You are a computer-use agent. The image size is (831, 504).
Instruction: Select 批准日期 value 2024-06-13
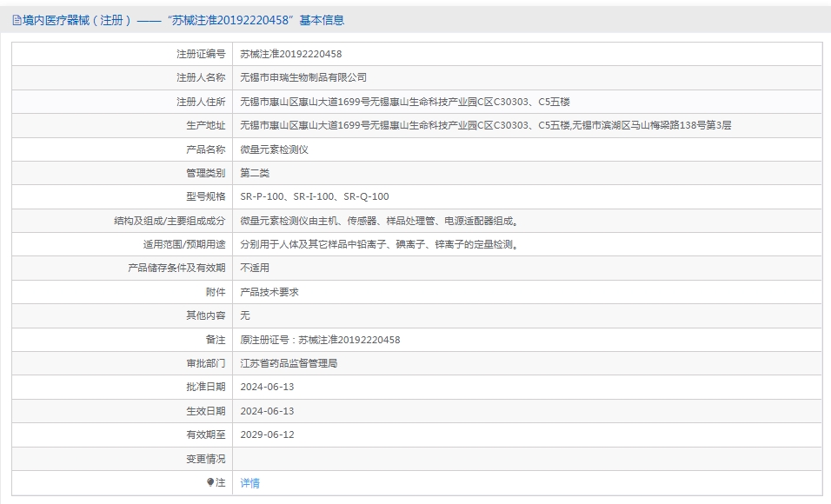click(x=267, y=387)
